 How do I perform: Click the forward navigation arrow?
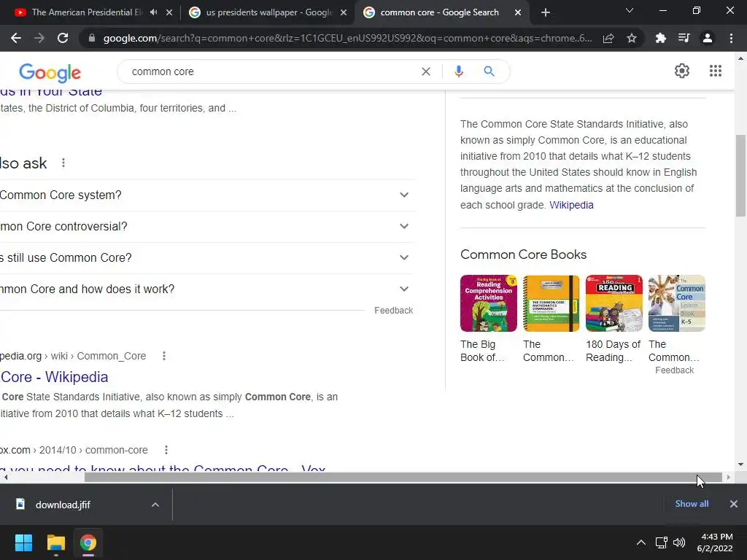[39, 38]
